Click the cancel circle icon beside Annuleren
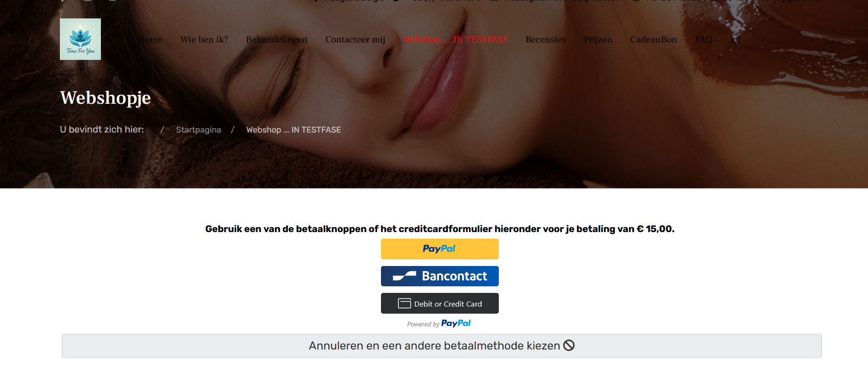This screenshot has height=366, width=868. click(x=569, y=345)
